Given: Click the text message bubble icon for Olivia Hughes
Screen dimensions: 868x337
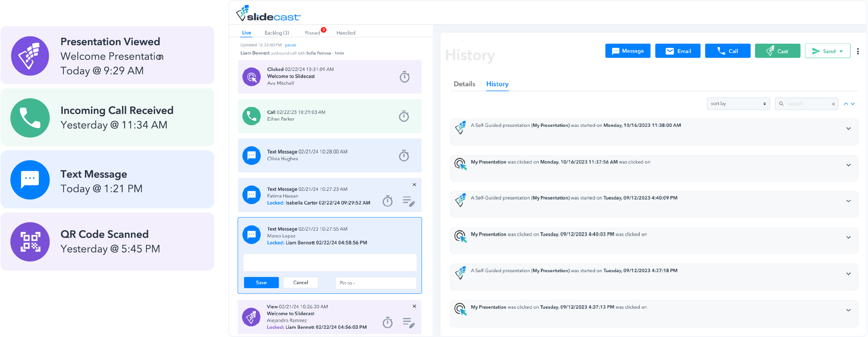Looking at the screenshot, I should (252, 155).
